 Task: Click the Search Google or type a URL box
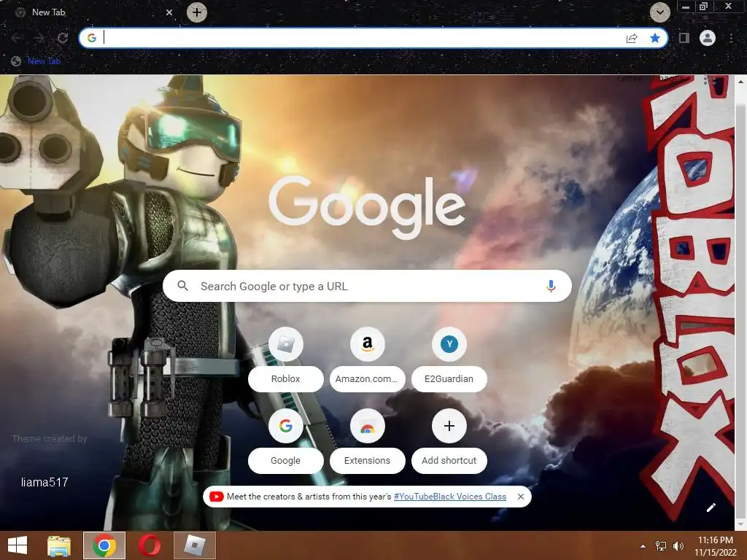pyautogui.click(x=367, y=286)
